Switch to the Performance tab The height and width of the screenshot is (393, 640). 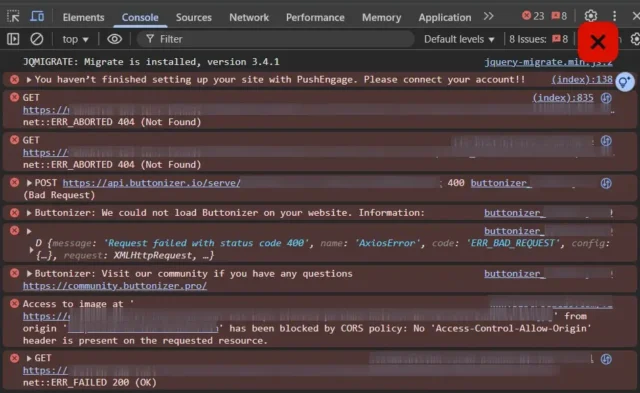315,17
